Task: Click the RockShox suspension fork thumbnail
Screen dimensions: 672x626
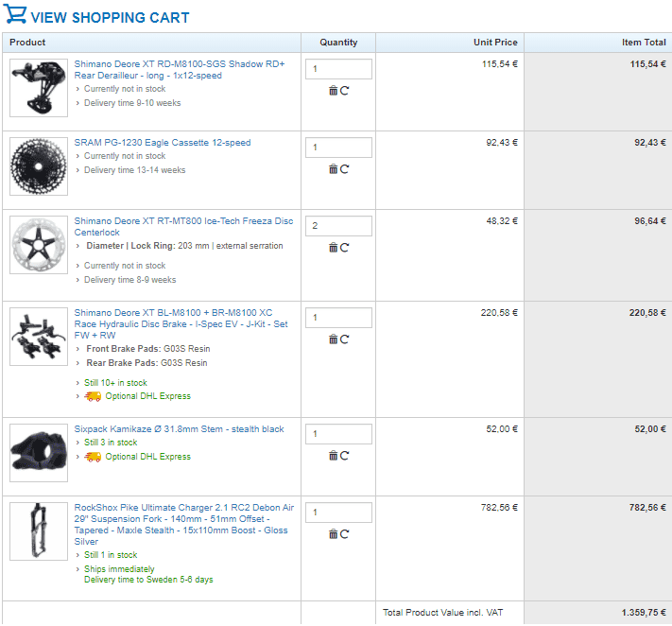Action: click(39, 532)
